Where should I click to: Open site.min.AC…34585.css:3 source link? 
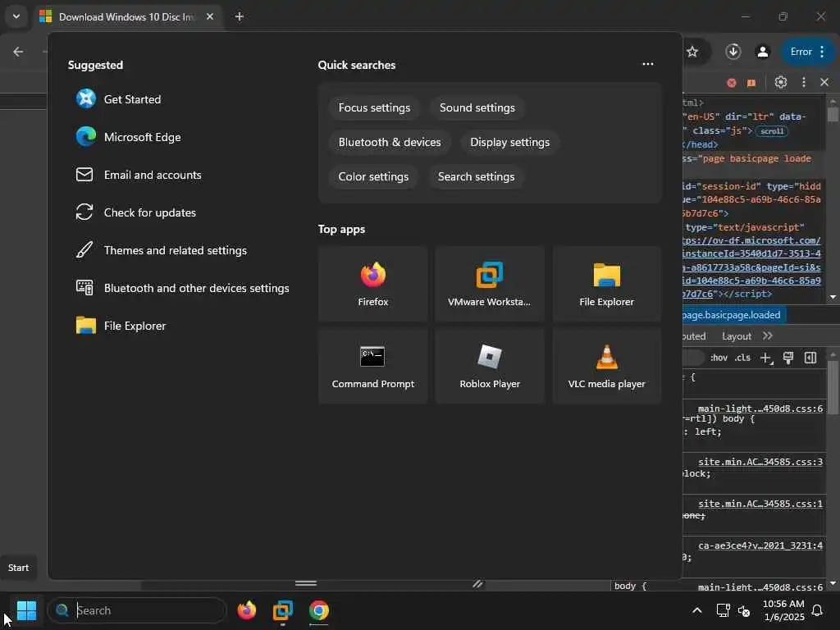[x=760, y=462]
